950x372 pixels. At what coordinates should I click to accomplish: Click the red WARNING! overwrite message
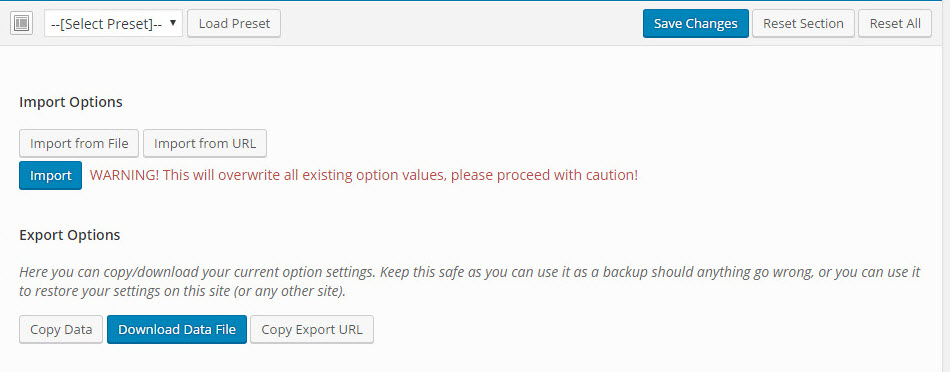pyautogui.click(x=364, y=176)
